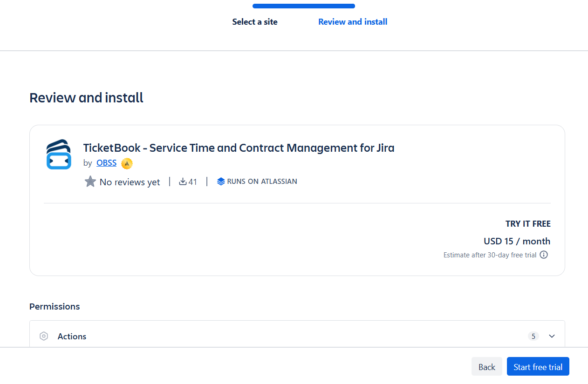This screenshot has height=384, width=588.
Task: Click the blue progress bar at top
Action: pos(304,6)
